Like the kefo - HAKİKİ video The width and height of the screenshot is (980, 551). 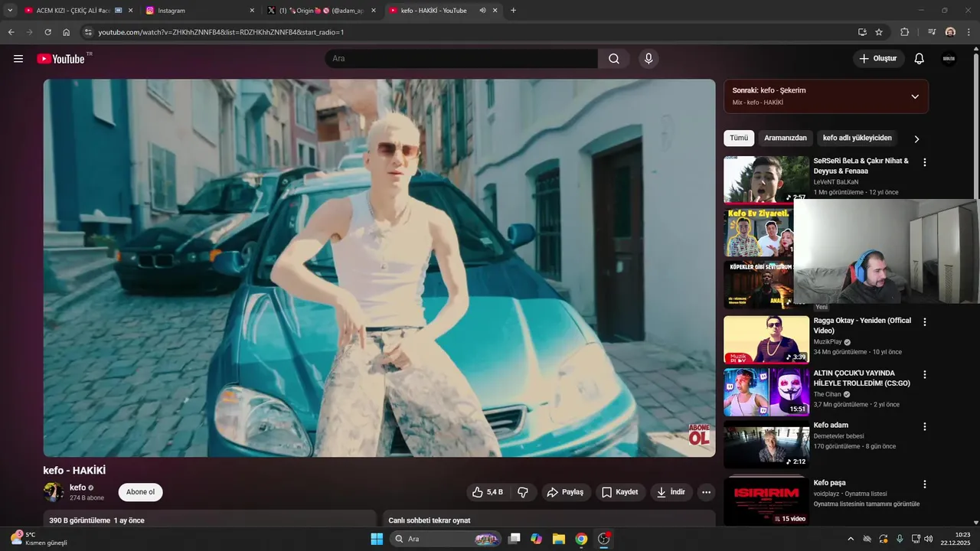point(487,492)
